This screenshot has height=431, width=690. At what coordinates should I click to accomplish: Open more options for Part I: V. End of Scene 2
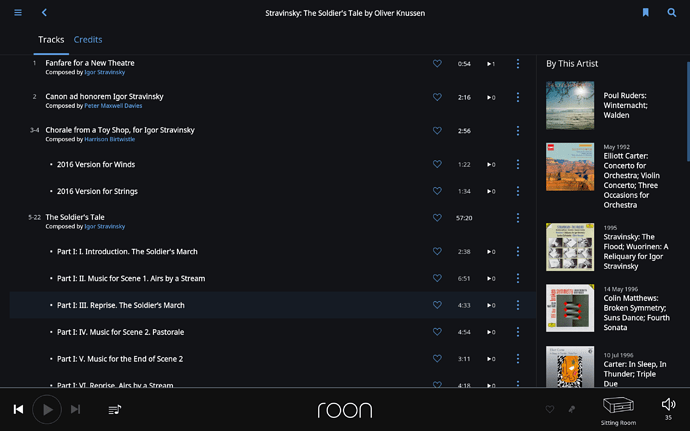pyautogui.click(x=518, y=359)
